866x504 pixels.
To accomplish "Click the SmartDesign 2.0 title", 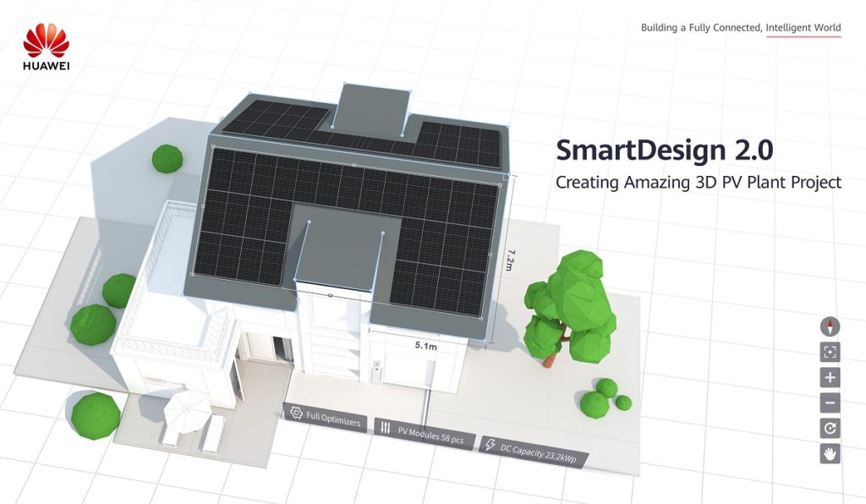I will [665, 151].
